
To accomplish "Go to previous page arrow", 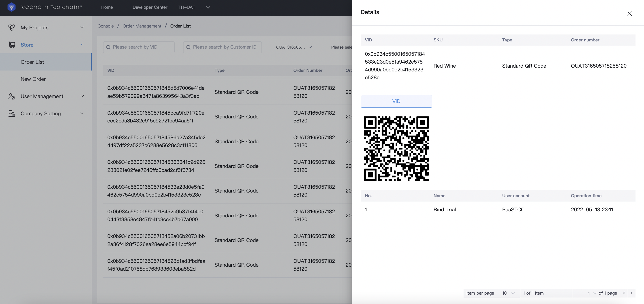I will [624, 293].
